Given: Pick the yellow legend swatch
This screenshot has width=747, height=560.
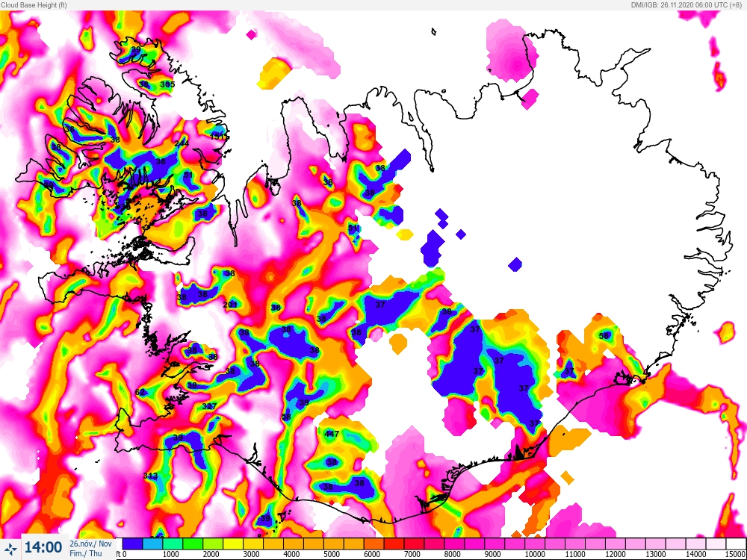Looking at the screenshot, I should pos(233,544).
